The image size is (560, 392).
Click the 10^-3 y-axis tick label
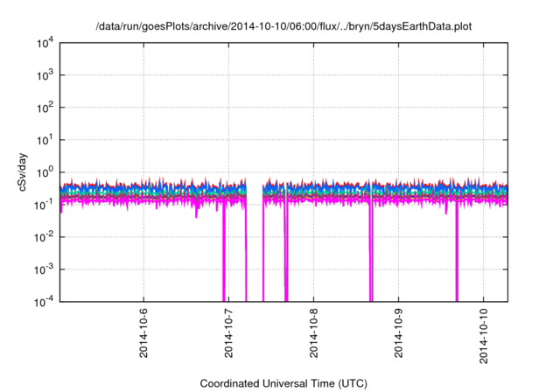tap(43, 269)
